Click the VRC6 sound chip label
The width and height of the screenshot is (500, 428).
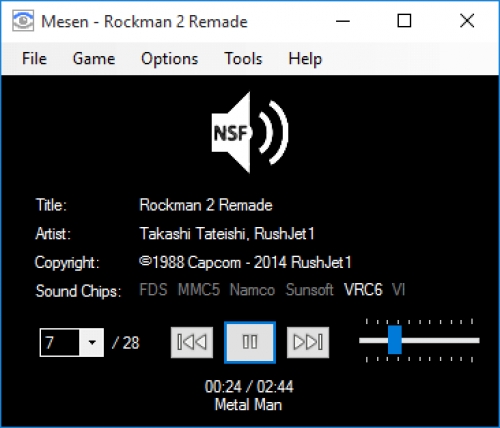click(363, 290)
